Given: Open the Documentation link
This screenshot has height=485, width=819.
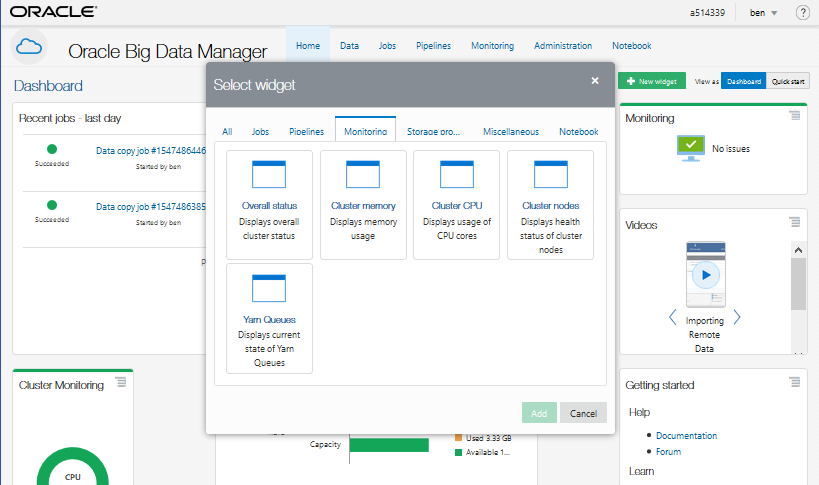Looking at the screenshot, I should click(686, 435).
